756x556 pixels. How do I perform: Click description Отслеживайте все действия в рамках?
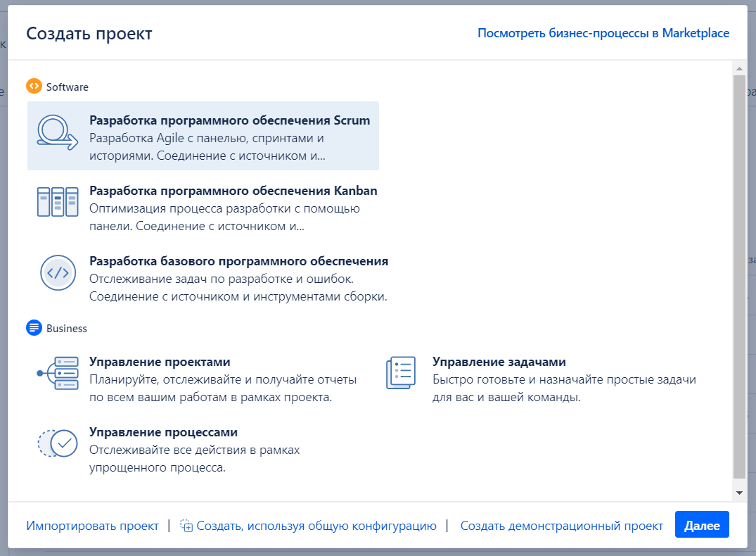click(194, 458)
